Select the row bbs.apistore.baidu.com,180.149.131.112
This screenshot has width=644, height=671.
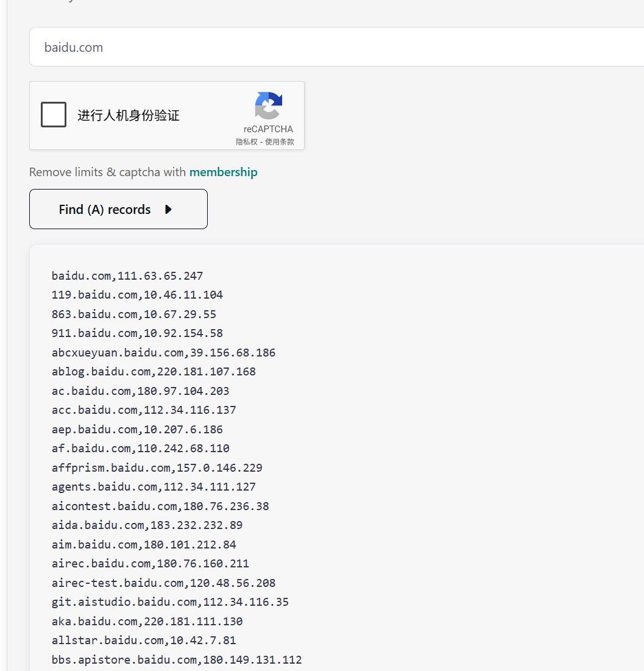[x=177, y=659]
